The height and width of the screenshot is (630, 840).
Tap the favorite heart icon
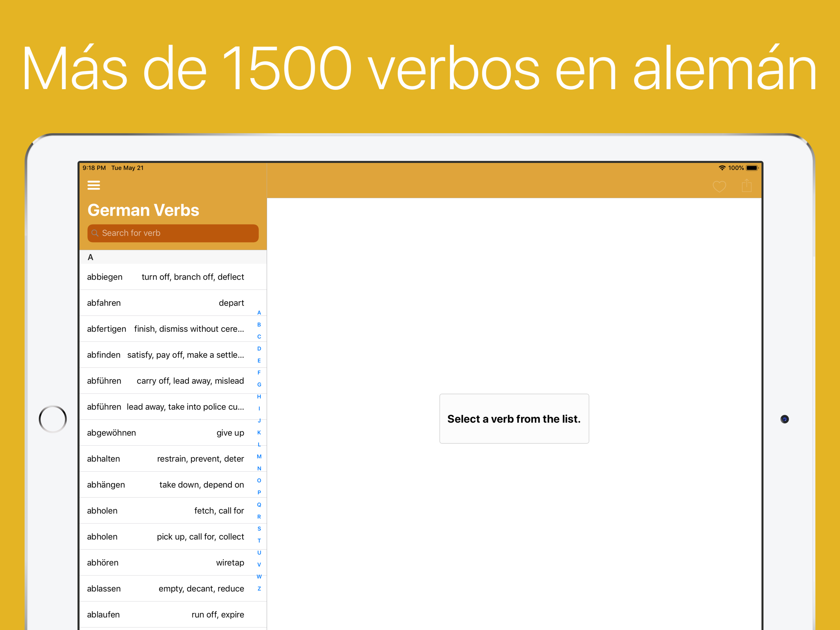tap(719, 186)
